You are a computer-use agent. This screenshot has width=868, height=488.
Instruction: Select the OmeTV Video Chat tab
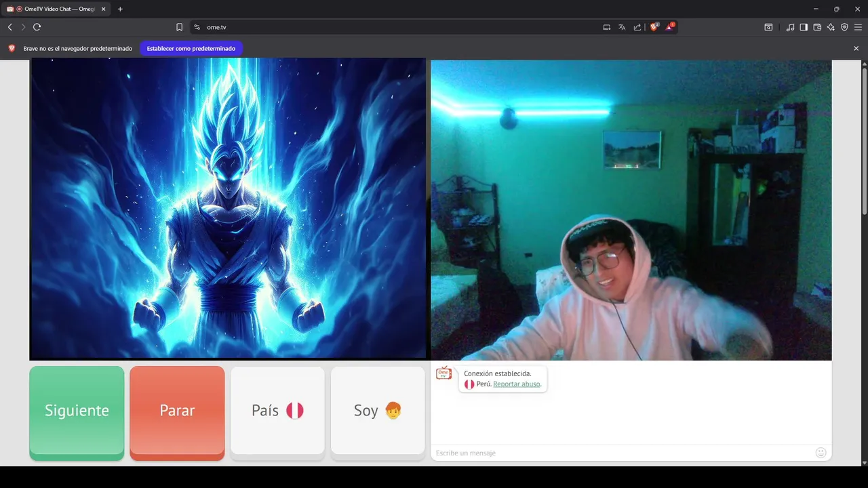point(56,9)
